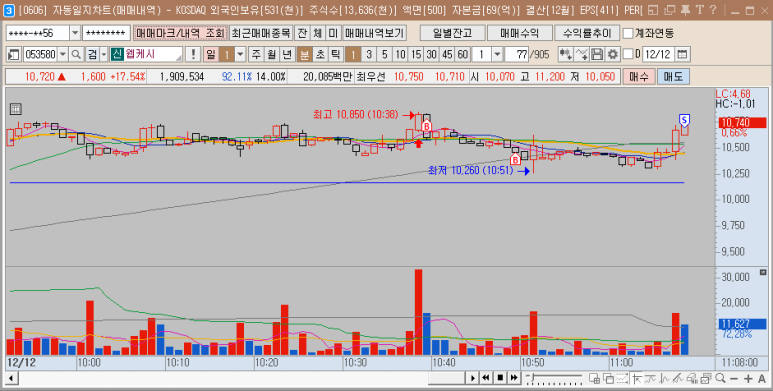The height and width of the screenshot is (391, 773).
Task: Open the chart settings gear icon
Action: (612, 54)
